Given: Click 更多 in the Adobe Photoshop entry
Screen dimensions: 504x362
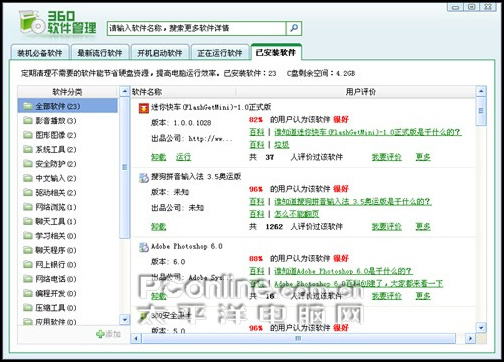Looking at the screenshot, I should tap(423, 296).
